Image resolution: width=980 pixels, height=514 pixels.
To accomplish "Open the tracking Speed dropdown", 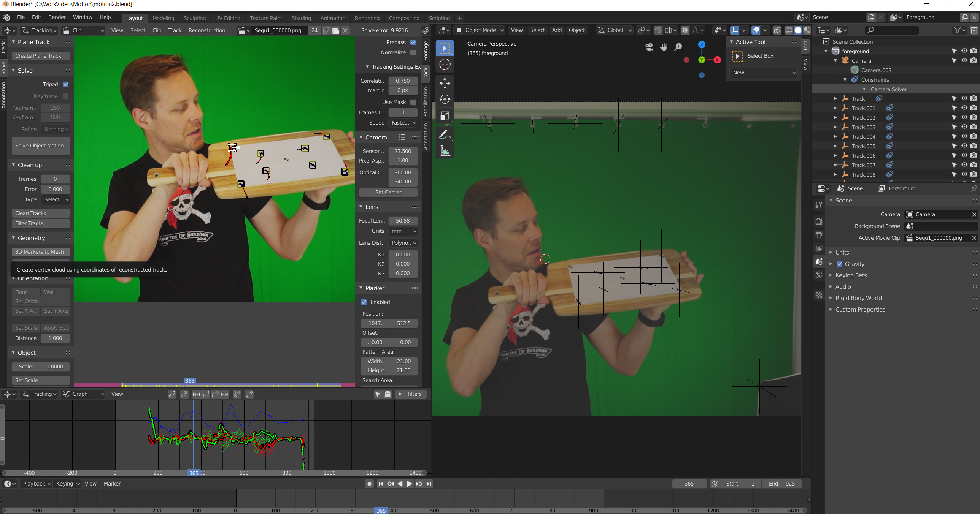I will [x=403, y=123].
